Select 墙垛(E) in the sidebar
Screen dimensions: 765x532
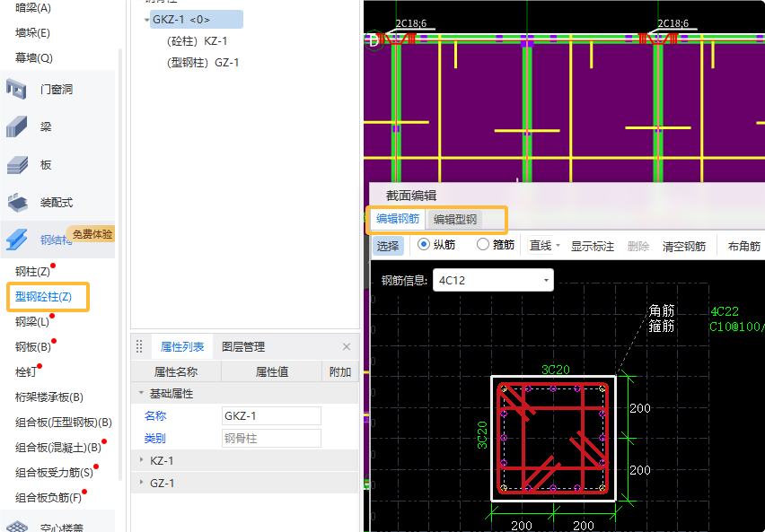click(32, 33)
